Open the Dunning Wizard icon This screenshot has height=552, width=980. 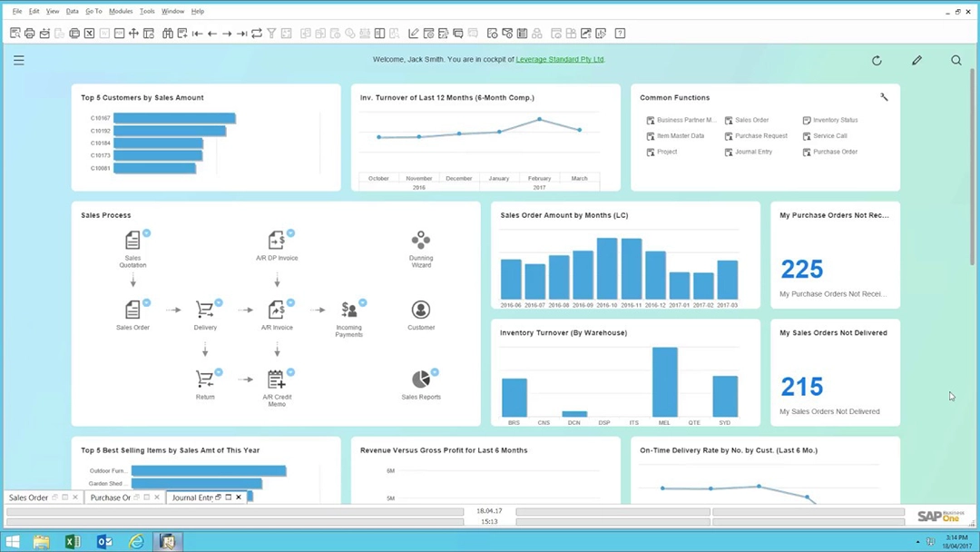[x=421, y=241]
